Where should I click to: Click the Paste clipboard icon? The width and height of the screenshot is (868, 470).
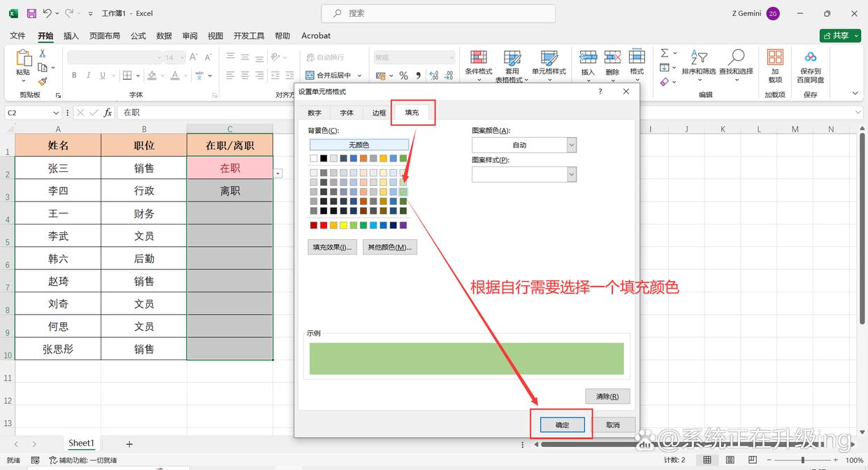(23, 58)
